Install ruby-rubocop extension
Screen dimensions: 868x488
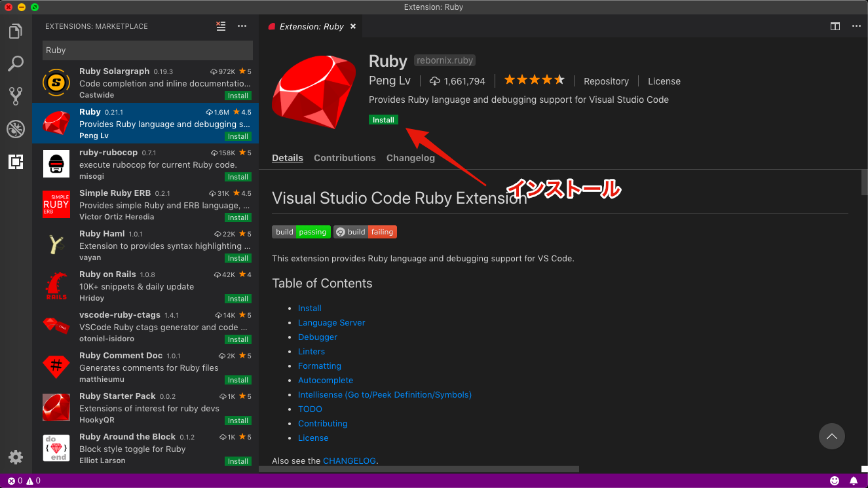tap(238, 177)
